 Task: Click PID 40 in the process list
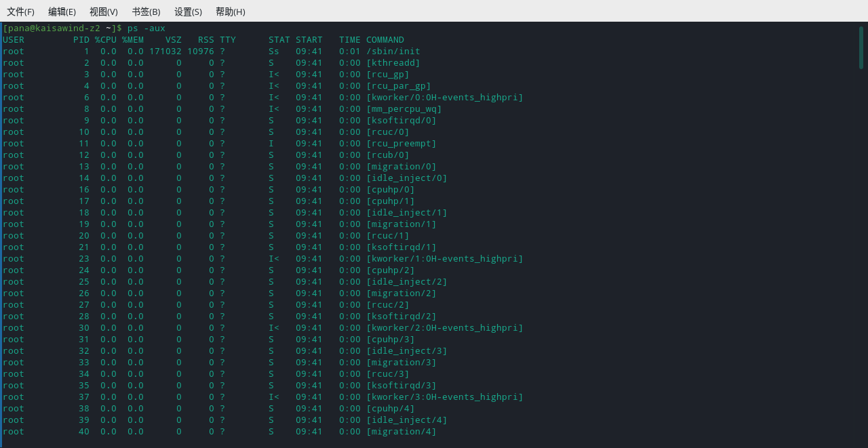(84, 431)
